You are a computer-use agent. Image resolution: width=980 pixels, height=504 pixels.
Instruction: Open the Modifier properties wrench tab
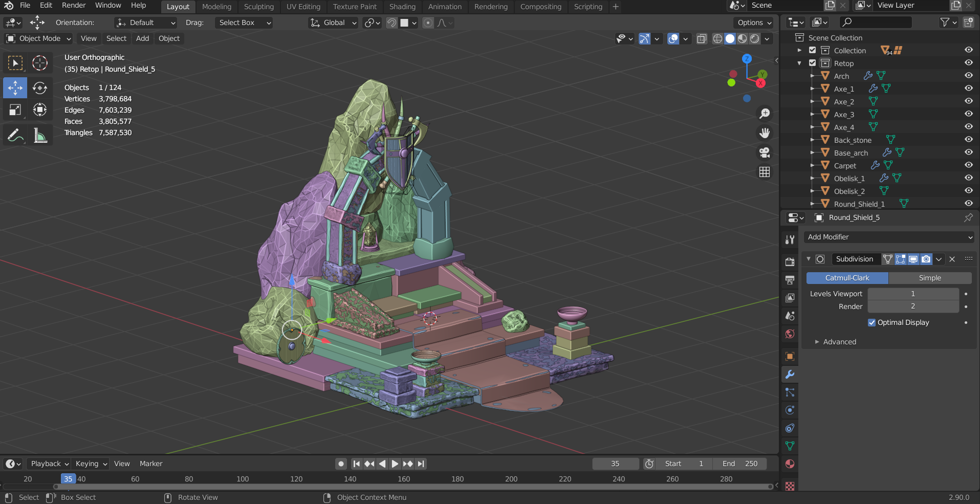pos(790,375)
